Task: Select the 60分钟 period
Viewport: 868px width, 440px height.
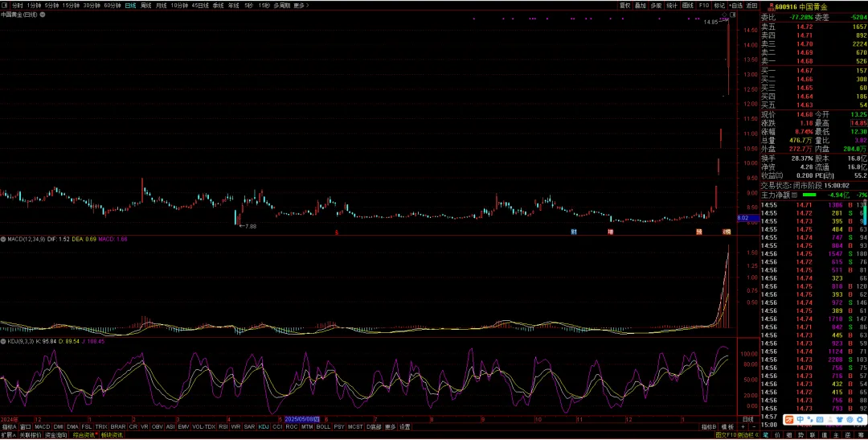Action: pyautogui.click(x=113, y=6)
